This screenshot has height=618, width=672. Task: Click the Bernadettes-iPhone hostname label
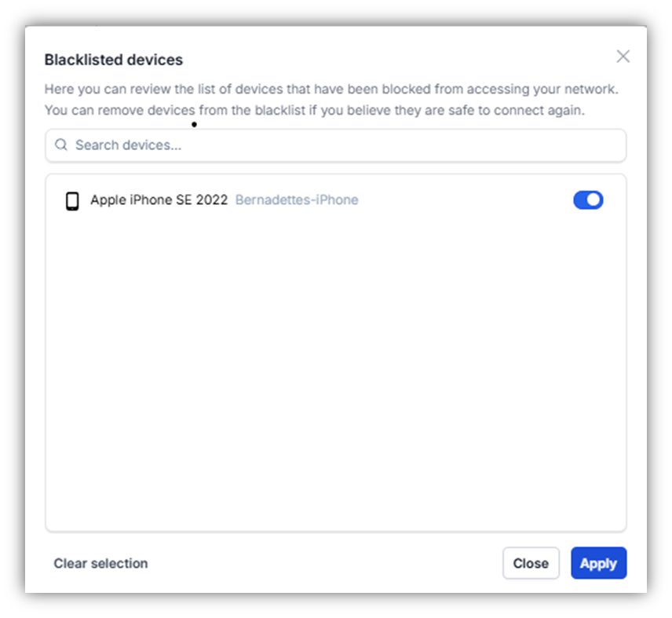297,200
